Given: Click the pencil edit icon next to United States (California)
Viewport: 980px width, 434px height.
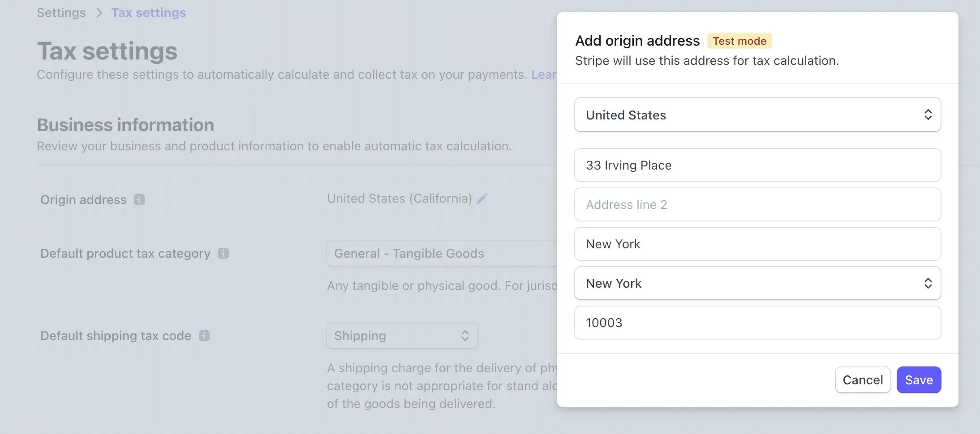Looking at the screenshot, I should click(x=482, y=199).
